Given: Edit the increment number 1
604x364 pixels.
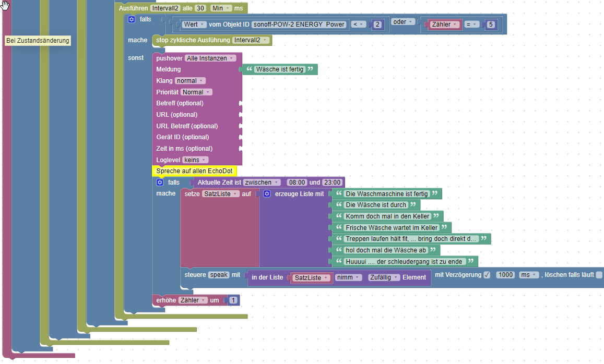Looking at the screenshot, I should coord(233,300).
